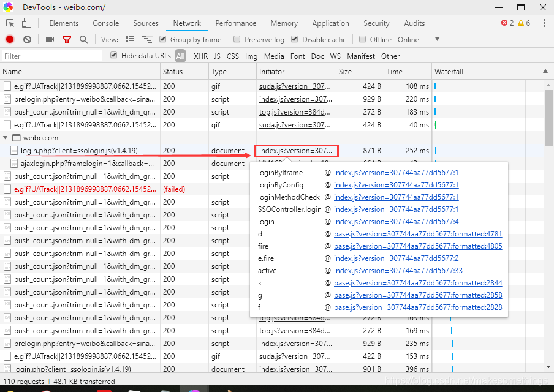Image resolution: width=554 pixels, height=392 pixels.
Task: Switch to the Sources tab
Action: [146, 23]
